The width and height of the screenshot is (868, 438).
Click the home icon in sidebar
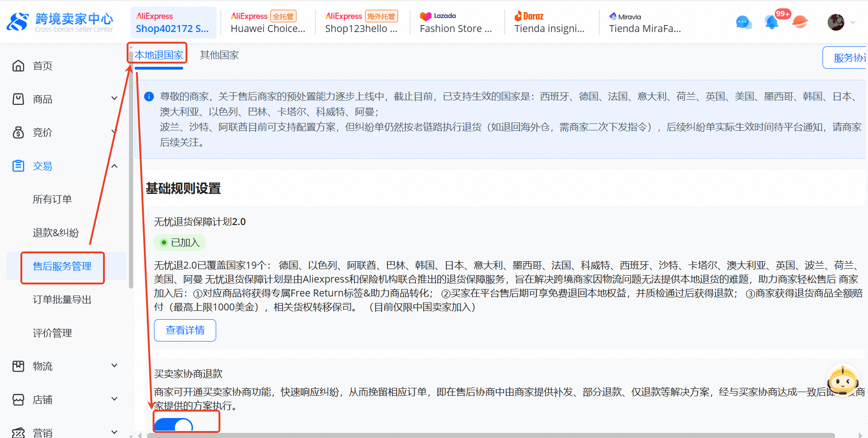[18, 66]
